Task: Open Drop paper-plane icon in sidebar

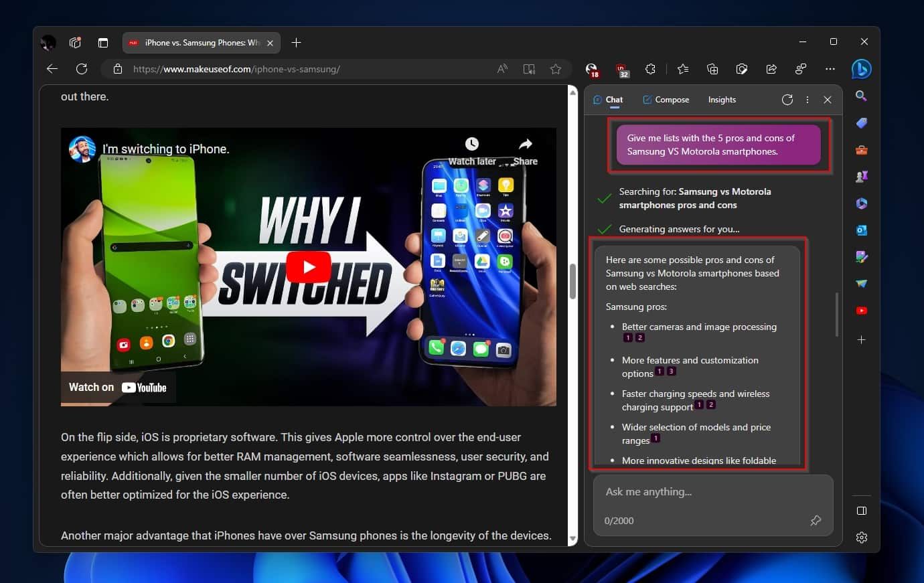Action: click(862, 284)
